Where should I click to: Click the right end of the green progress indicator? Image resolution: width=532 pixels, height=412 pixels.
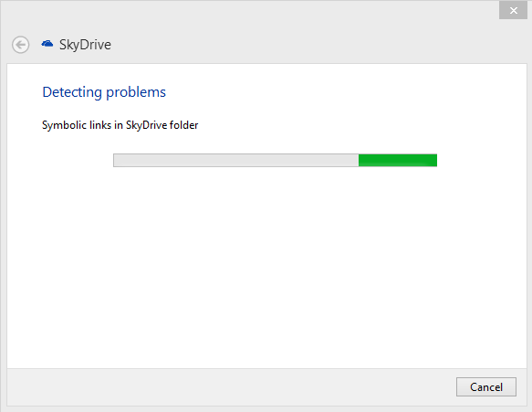(434, 160)
